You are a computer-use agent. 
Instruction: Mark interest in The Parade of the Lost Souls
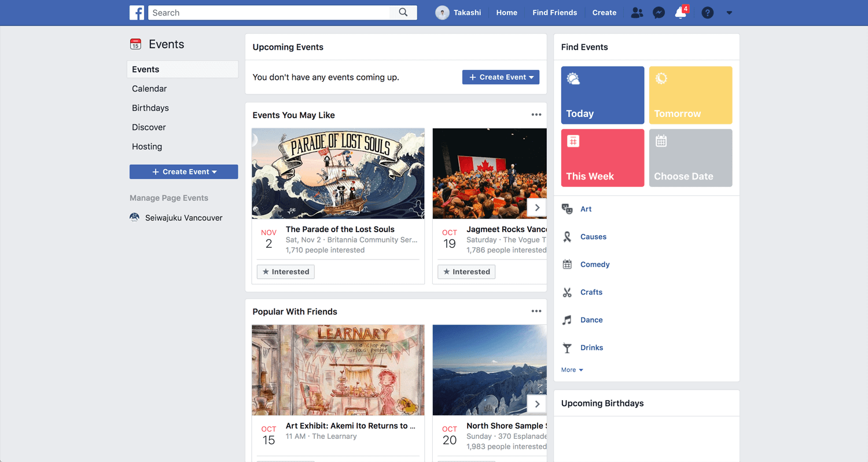click(x=286, y=272)
